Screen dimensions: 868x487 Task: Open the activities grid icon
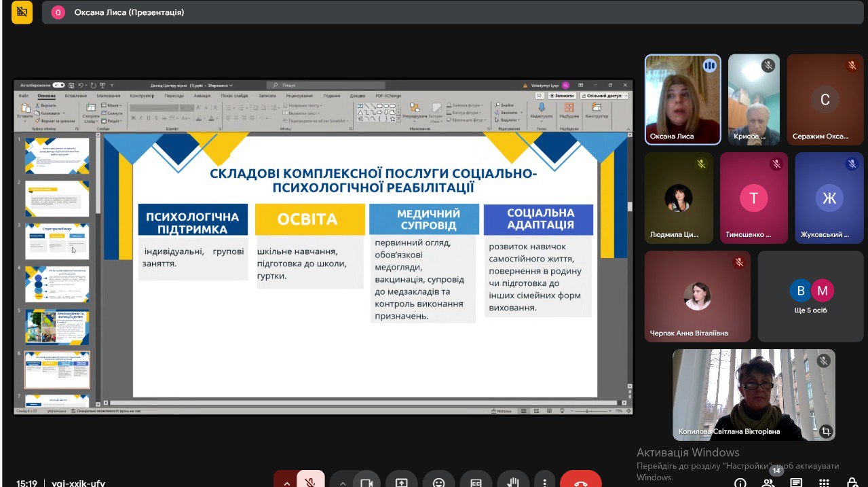(x=824, y=482)
